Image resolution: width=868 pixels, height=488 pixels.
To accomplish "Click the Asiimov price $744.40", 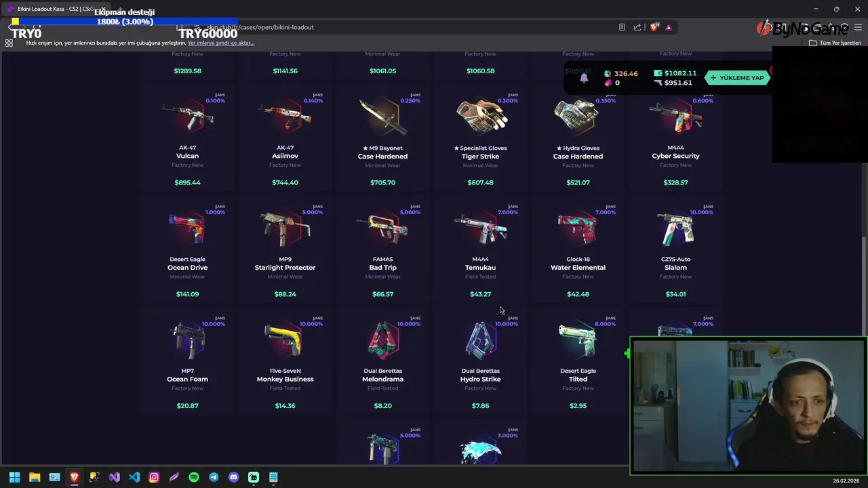I will point(285,182).
